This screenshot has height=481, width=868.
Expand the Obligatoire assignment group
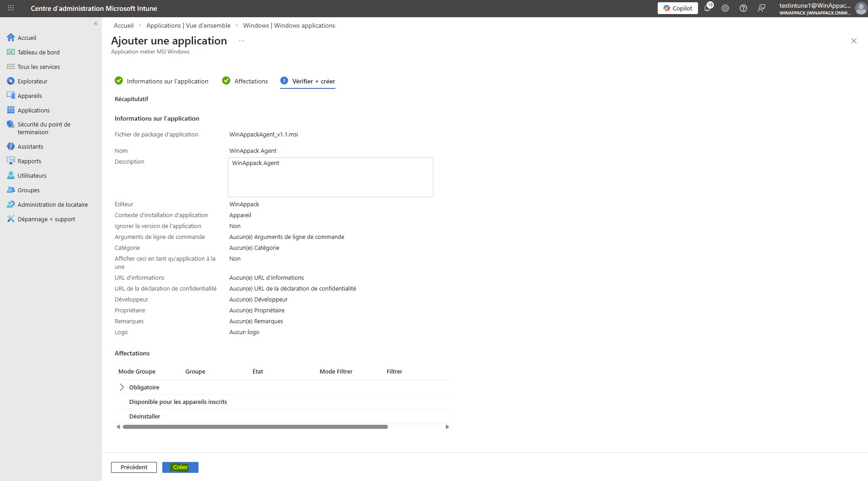tap(121, 387)
